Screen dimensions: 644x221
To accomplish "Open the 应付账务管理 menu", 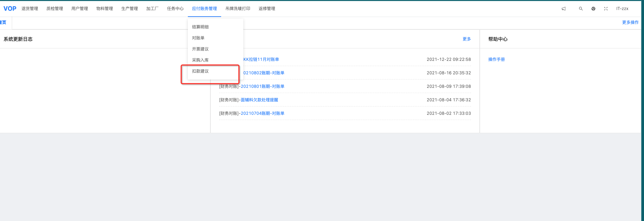I will 204,9.
